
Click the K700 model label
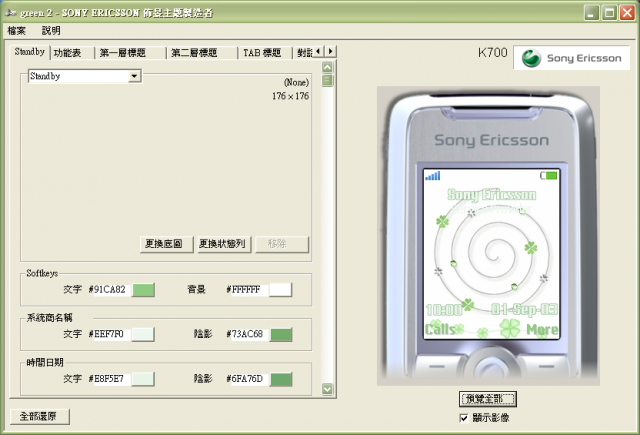coord(493,53)
